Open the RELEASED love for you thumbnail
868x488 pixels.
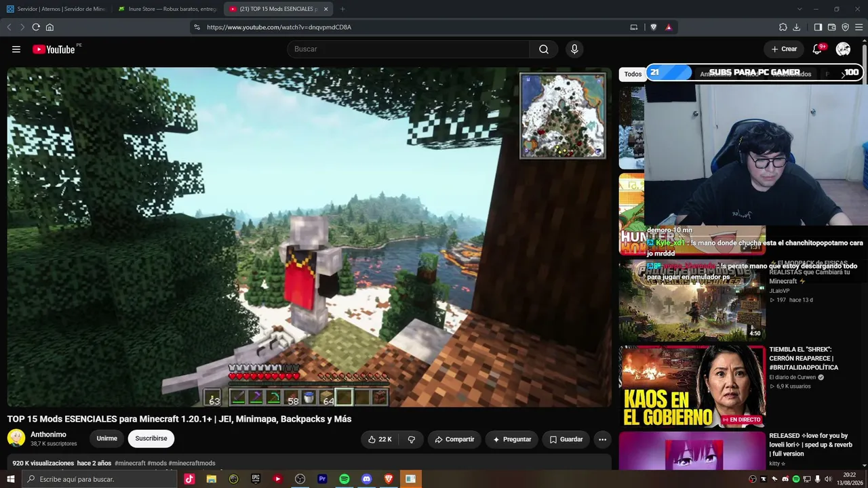point(692,451)
